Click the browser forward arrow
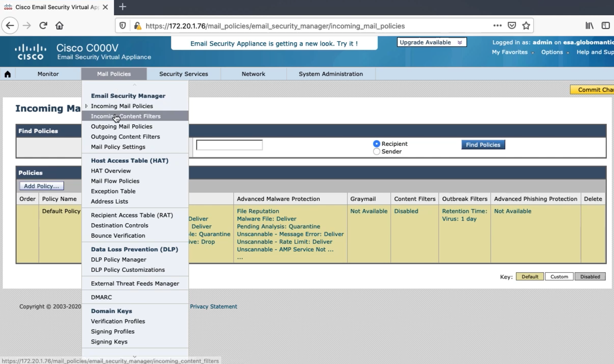Image resolution: width=614 pixels, height=364 pixels. coord(26,26)
